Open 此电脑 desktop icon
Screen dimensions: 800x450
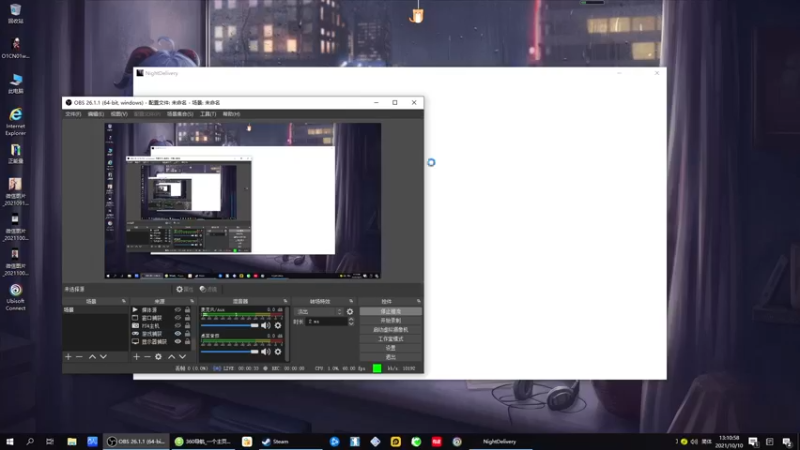pyautogui.click(x=15, y=84)
